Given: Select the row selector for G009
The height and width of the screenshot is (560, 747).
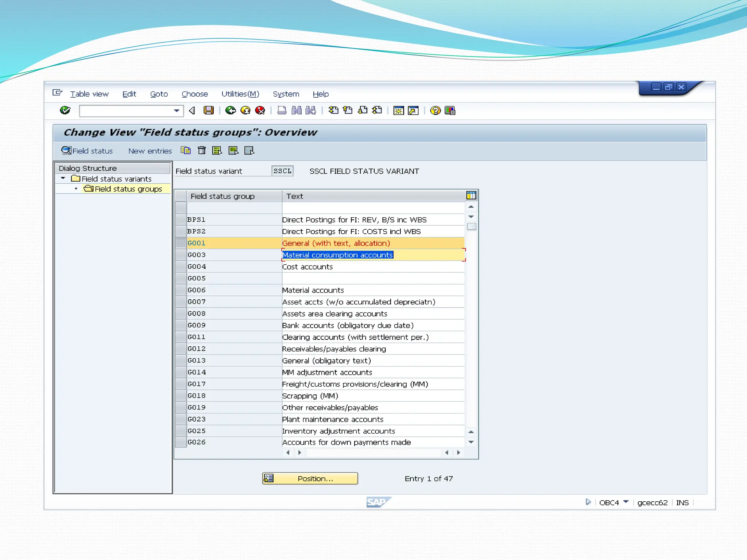Looking at the screenshot, I should 181,325.
